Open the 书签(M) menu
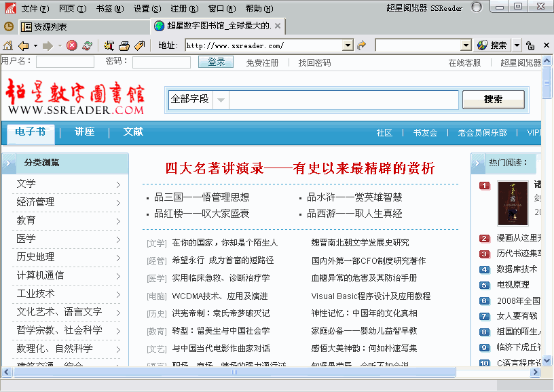The height and width of the screenshot is (392, 554). coord(110,8)
